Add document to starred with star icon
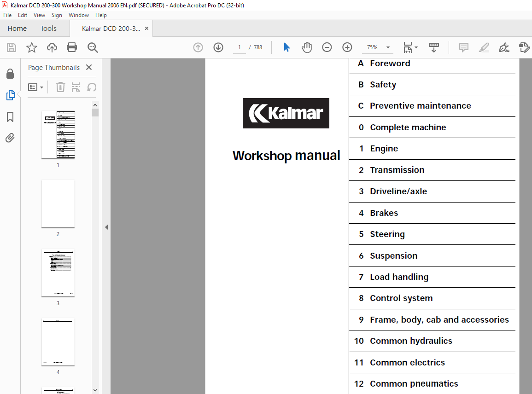 click(32, 47)
